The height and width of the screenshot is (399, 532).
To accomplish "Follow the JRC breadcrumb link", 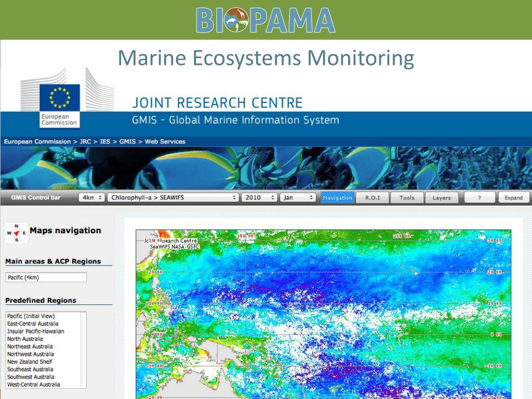I will pos(86,141).
